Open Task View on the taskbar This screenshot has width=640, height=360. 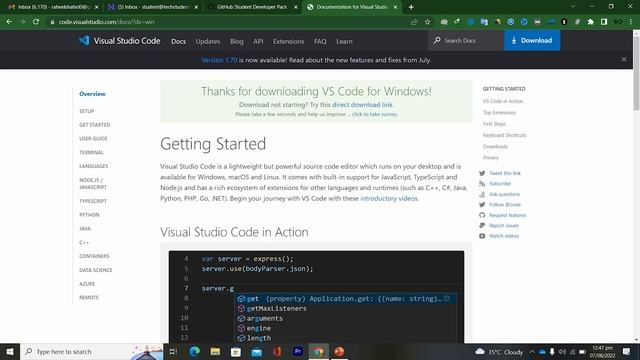173,351
